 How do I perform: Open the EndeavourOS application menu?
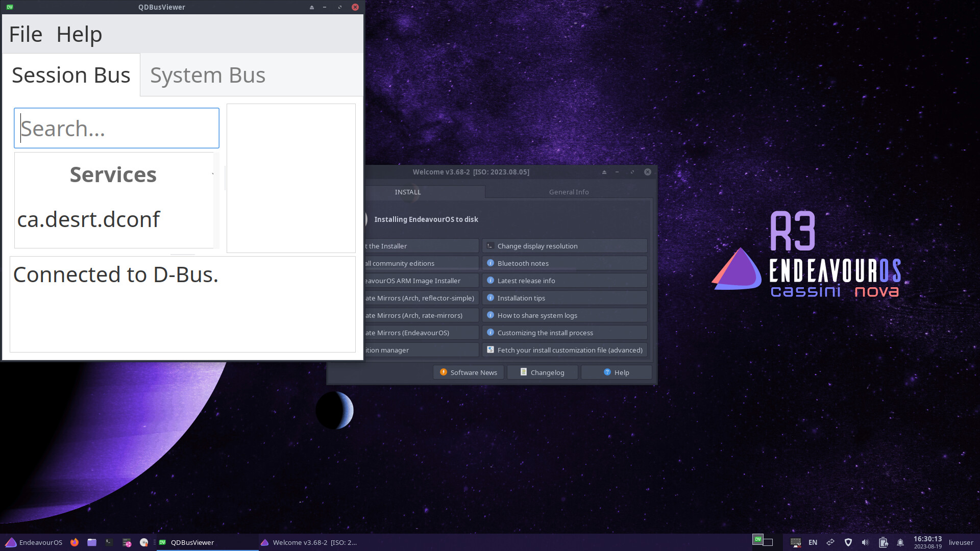click(x=34, y=542)
